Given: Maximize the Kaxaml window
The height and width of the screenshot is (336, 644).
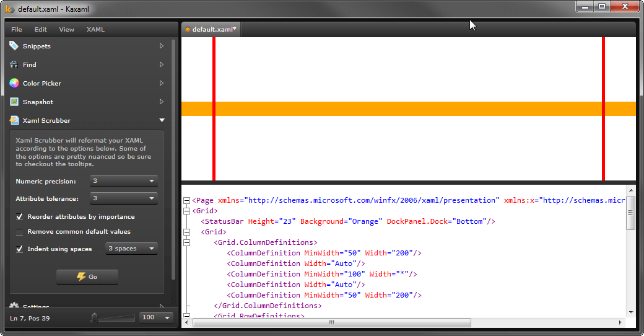Looking at the screenshot, I should [x=602, y=7].
